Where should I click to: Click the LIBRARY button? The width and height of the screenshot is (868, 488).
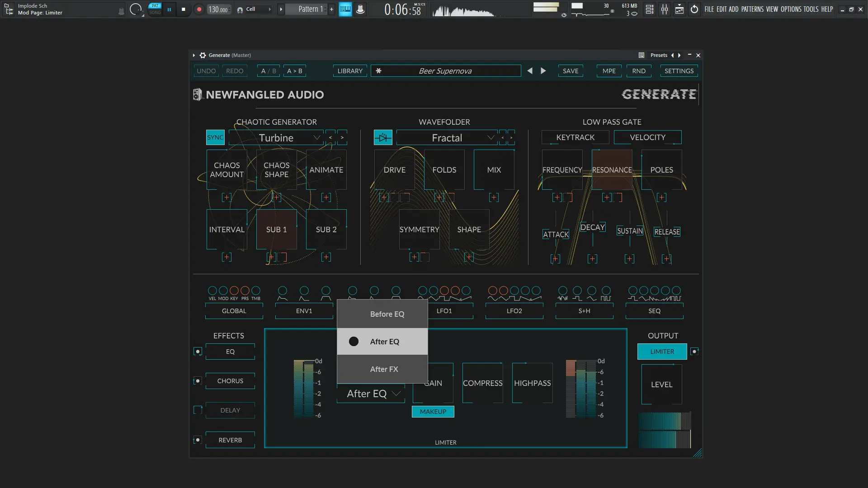tap(350, 71)
